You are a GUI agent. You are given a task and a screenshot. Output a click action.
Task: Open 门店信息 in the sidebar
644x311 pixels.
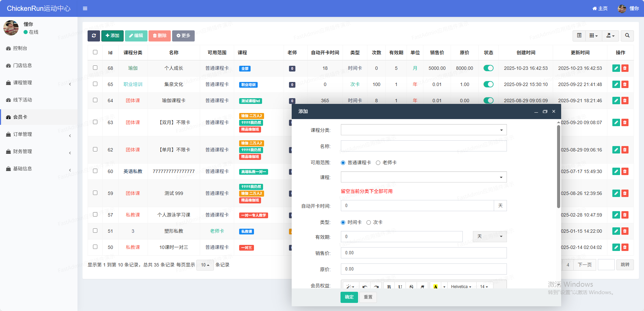23,65
